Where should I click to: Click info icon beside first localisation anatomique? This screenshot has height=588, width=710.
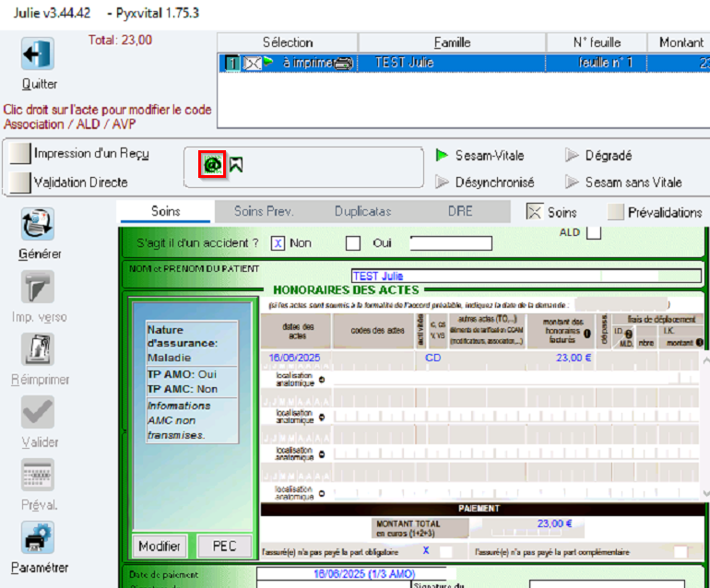(322, 380)
